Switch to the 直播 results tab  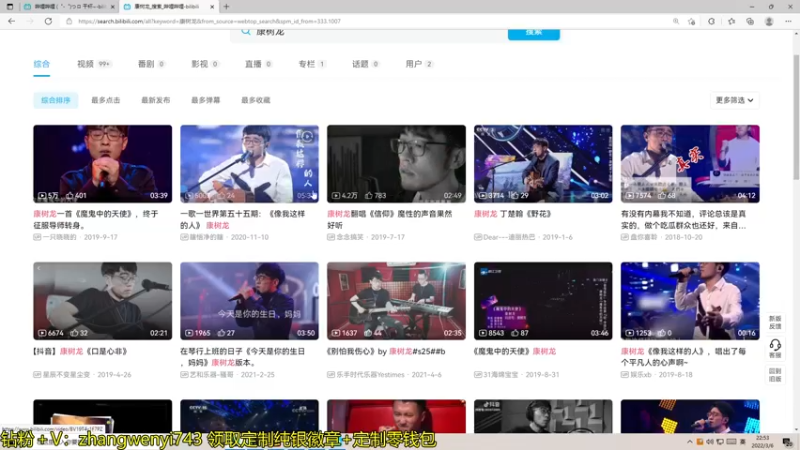(259, 64)
